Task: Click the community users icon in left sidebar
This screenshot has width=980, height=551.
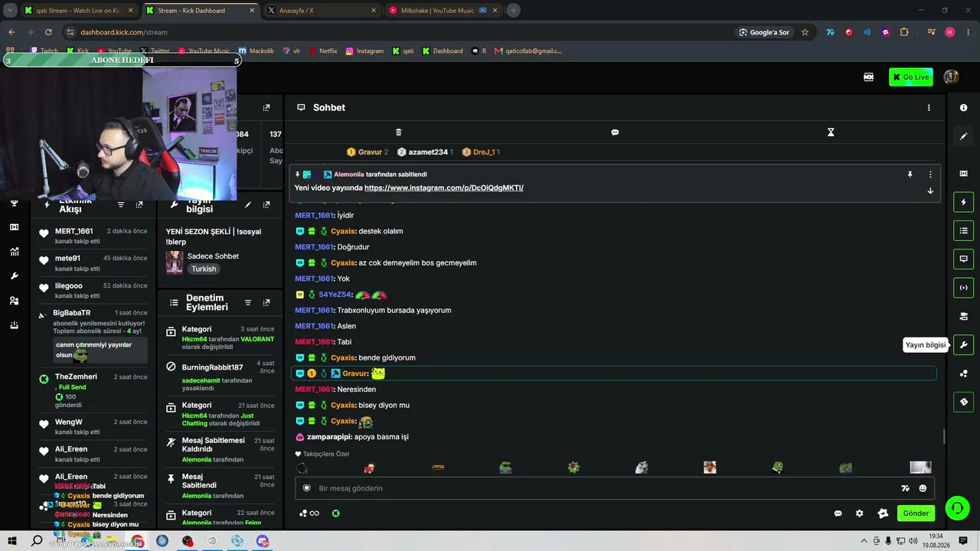Action: (14, 301)
